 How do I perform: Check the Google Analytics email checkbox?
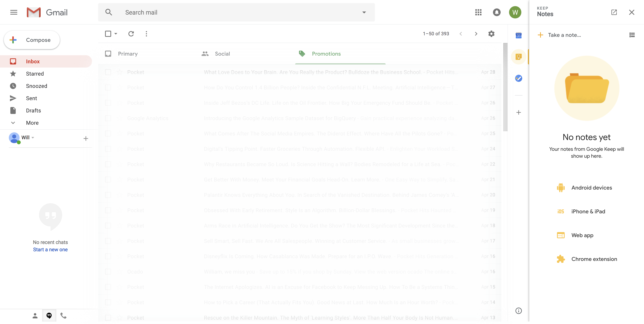tap(108, 118)
